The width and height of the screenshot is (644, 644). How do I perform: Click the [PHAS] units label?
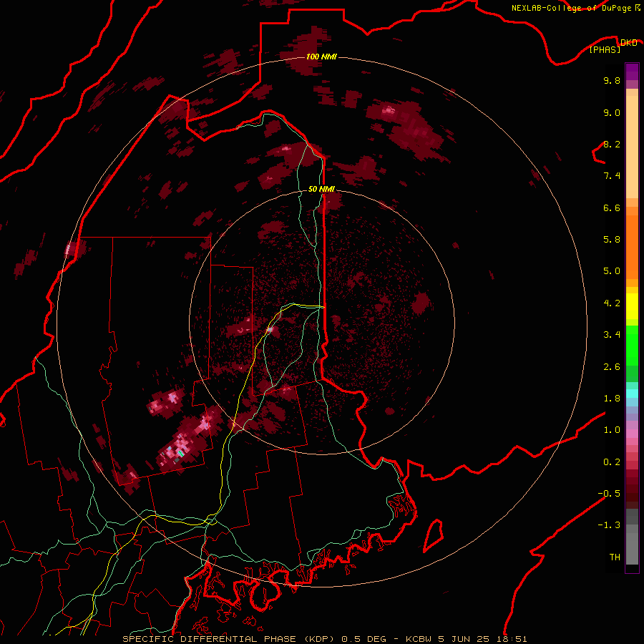click(605, 49)
